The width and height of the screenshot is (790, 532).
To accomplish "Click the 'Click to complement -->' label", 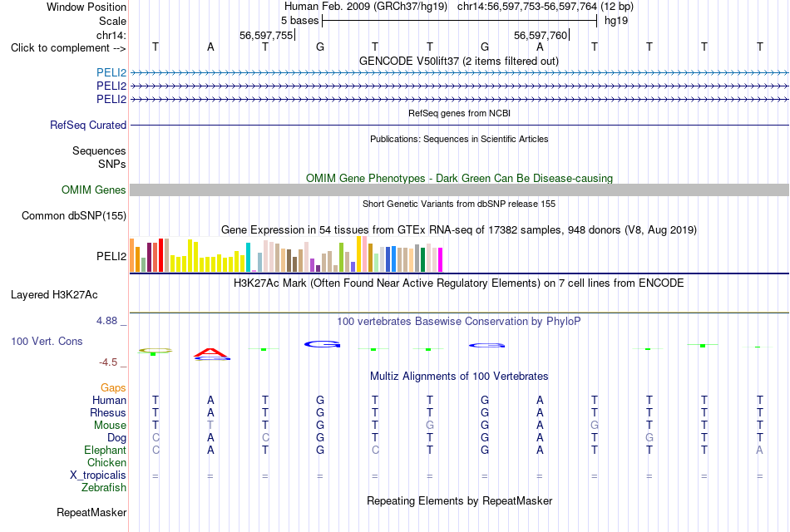I will (68, 48).
